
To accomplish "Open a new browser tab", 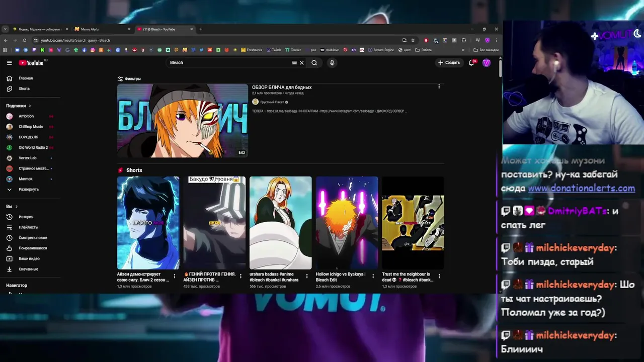I will pos(201,29).
